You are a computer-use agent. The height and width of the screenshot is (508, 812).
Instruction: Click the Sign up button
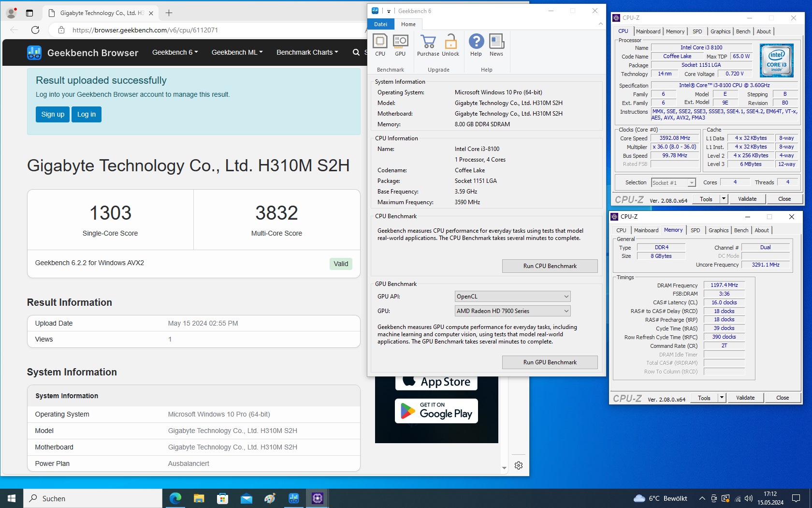(53, 114)
